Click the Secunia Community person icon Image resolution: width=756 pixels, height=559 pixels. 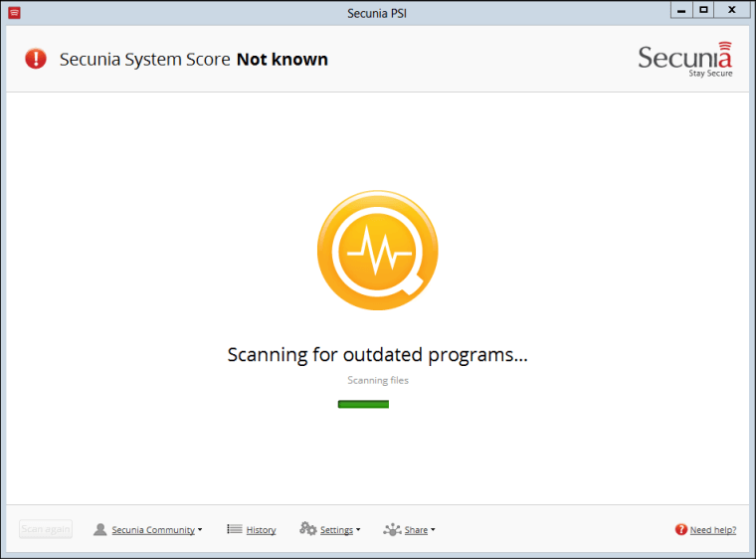pyautogui.click(x=99, y=529)
